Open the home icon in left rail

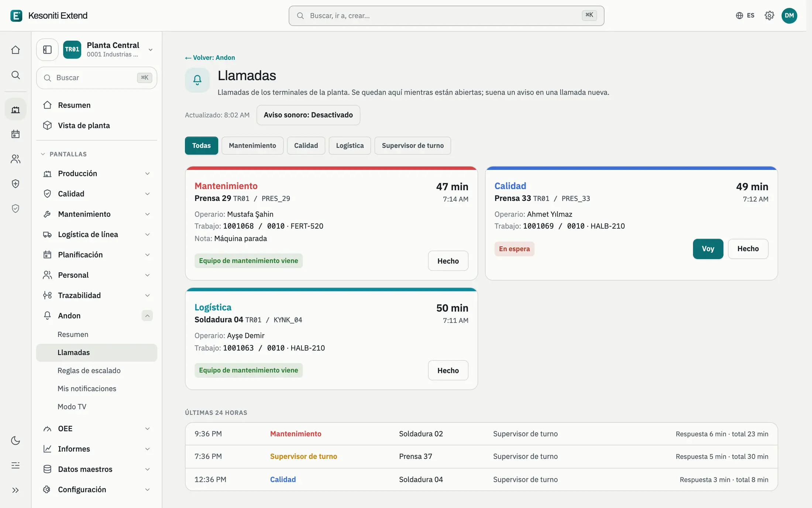[16, 50]
